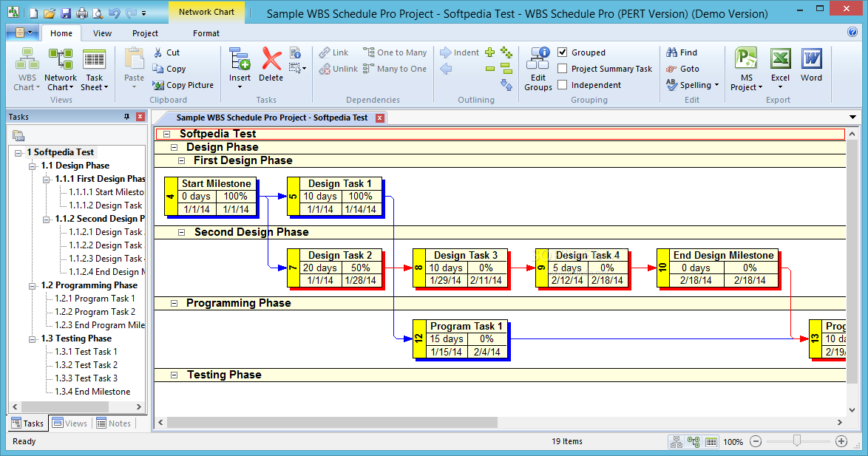868x456 pixels.
Task: Collapse 1.2 Programming Phase tree node
Action: tap(32, 285)
